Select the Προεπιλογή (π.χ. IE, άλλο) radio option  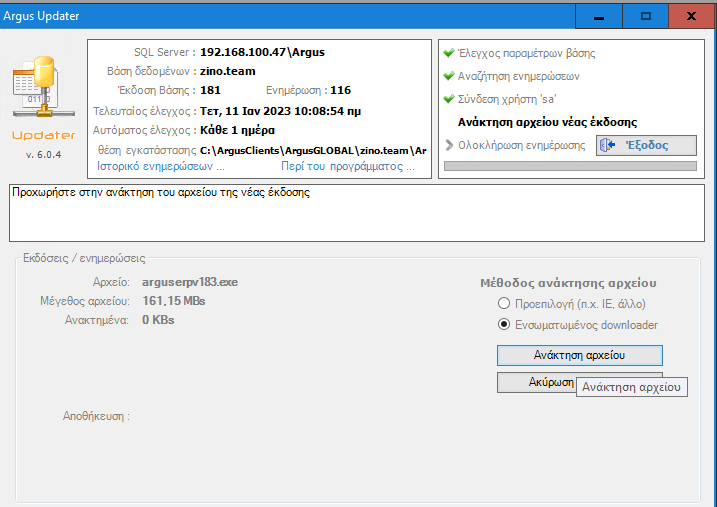click(504, 303)
